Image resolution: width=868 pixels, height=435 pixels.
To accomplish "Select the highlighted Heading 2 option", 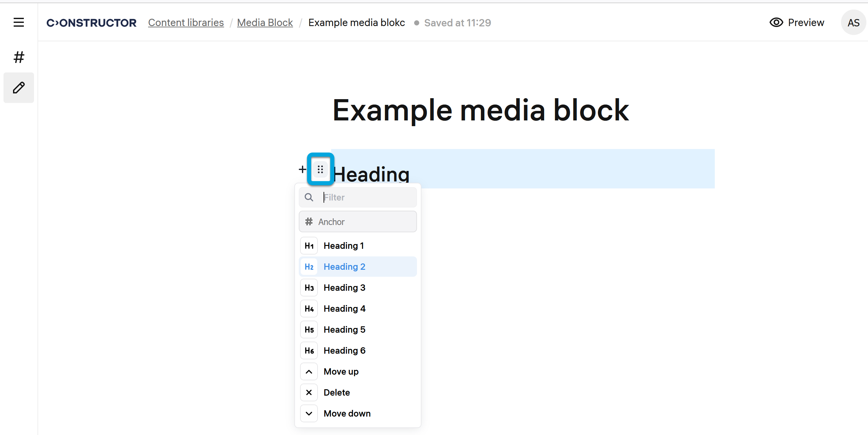I will [344, 267].
